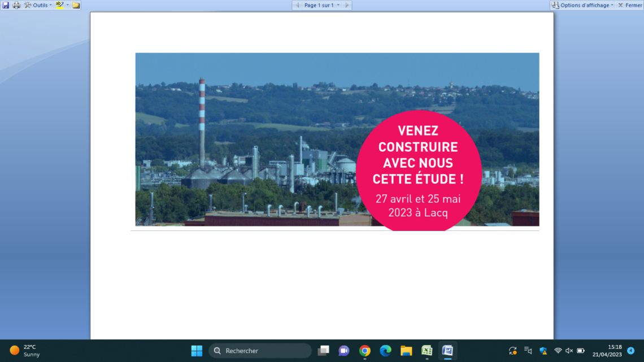Viewport: 644px width, 362px height.
Task: Open the notification badge showing 4
Action: click(x=631, y=351)
